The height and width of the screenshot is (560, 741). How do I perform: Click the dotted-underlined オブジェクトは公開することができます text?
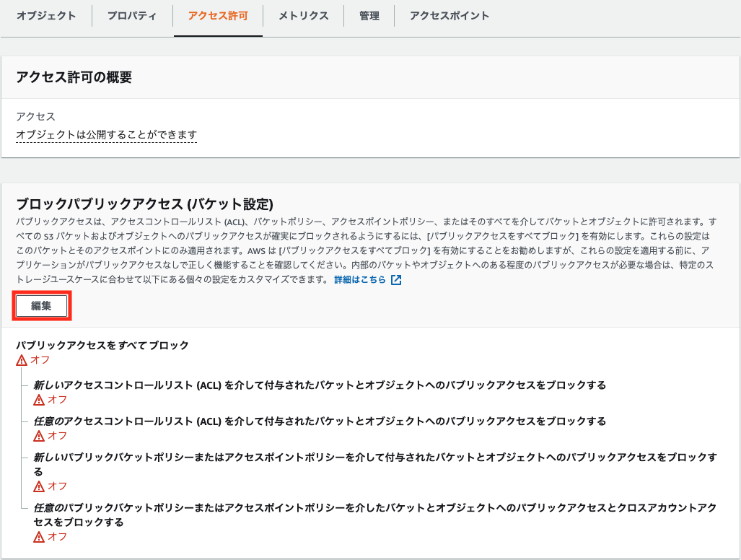(x=105, y=133)
